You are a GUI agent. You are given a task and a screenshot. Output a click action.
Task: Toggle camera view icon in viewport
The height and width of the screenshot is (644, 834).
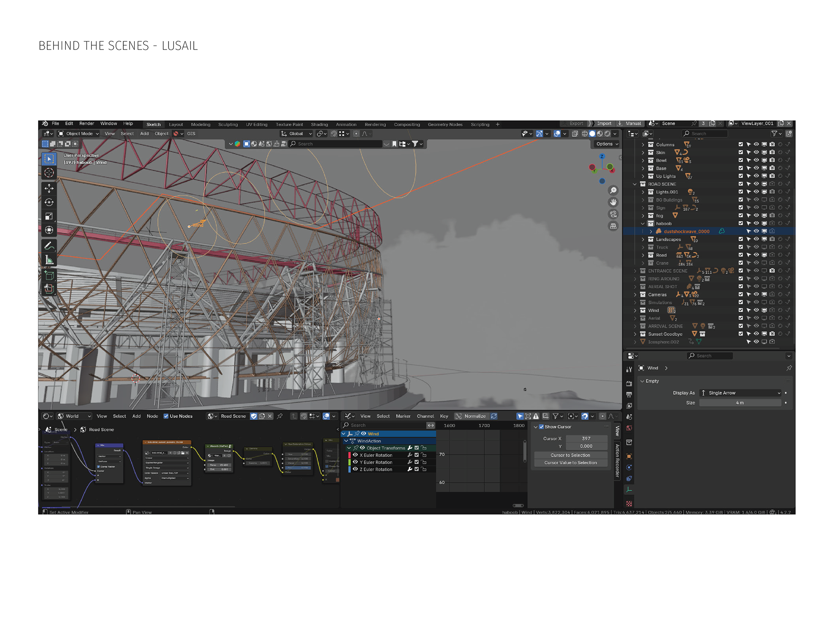coord(613,214)
